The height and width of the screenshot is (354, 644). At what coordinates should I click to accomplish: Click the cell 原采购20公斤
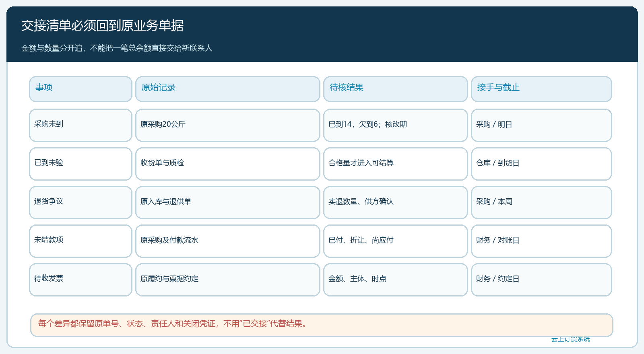228,125
